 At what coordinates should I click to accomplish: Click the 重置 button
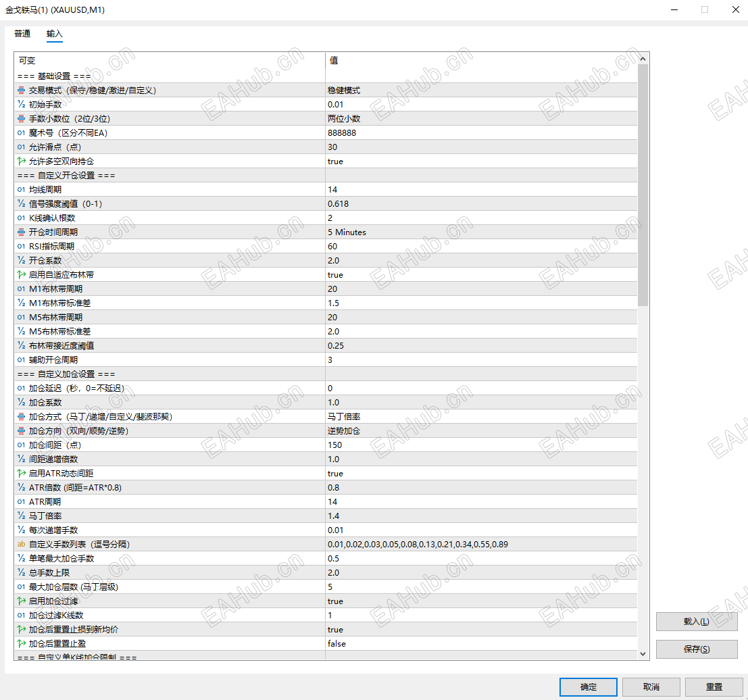tap(714, 686)
